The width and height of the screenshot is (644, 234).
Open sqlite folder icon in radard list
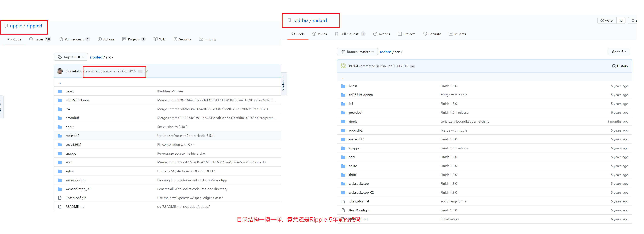pos(343,166)
